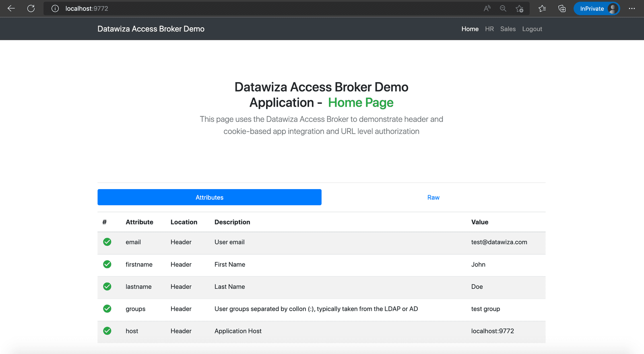Open site information icon in address bar
This screenshot has width=644, height=354.
point(55,8)
